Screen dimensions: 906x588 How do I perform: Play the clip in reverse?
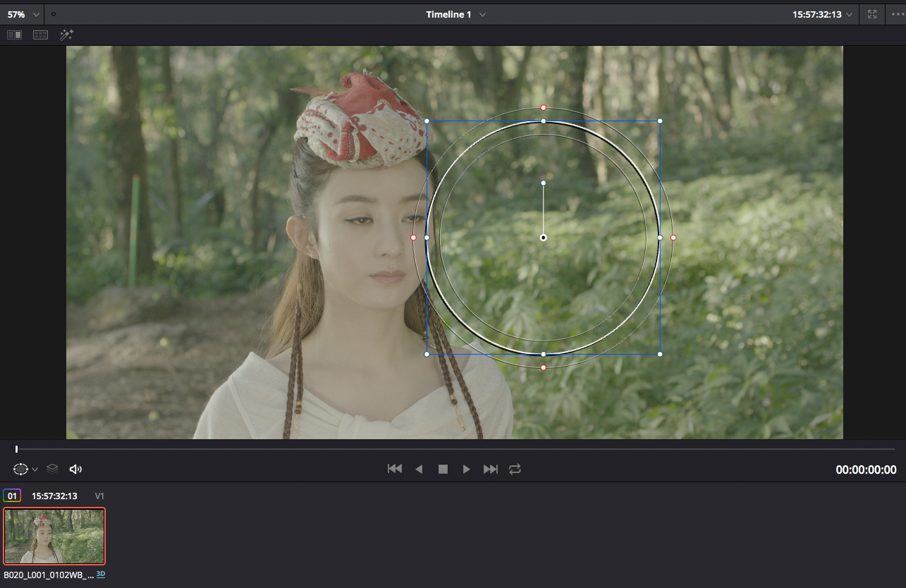click(419, 469)
